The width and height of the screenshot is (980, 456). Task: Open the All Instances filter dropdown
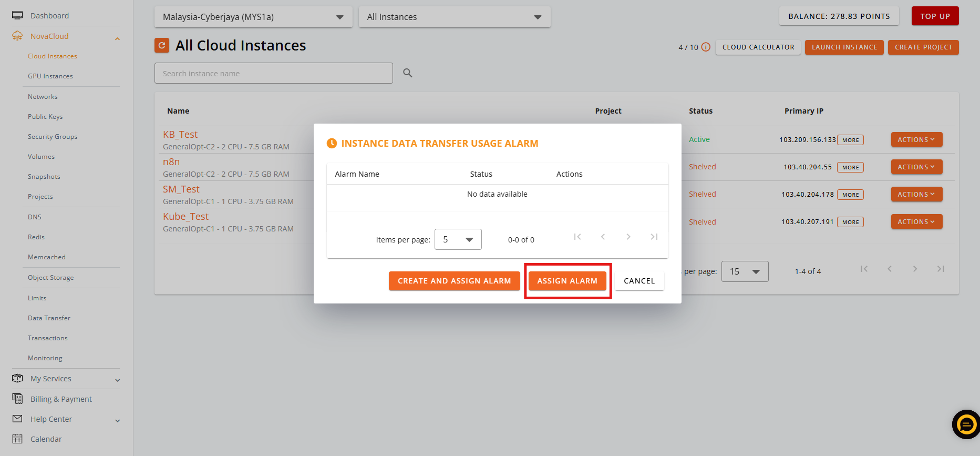pos(455,17)
